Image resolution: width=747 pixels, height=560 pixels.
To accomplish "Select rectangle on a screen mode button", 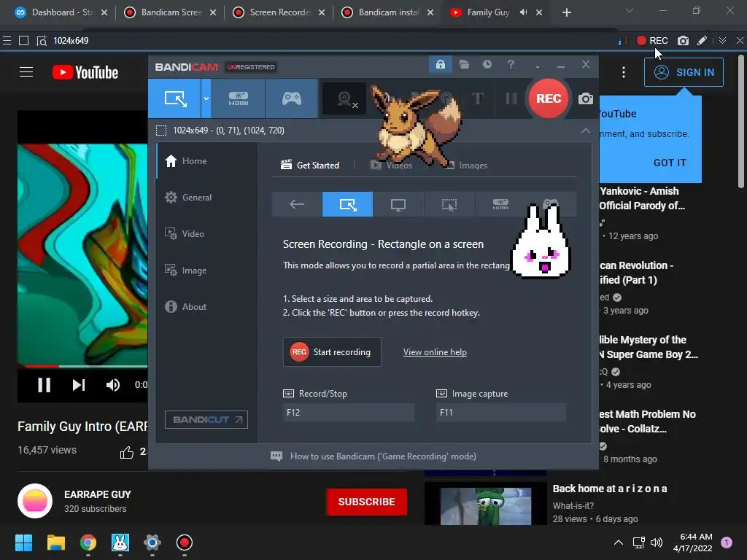I will point(347,204).
